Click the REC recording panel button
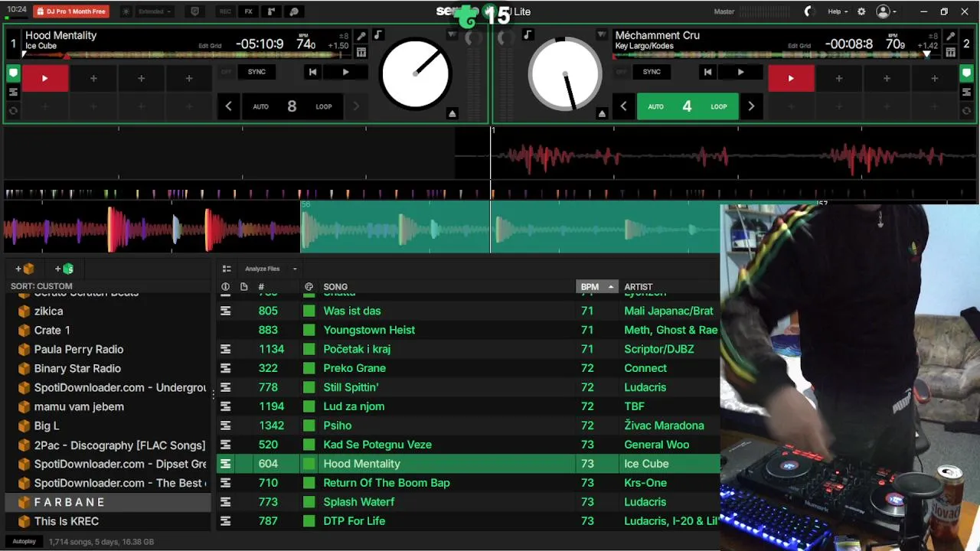The width and height of the screenshot is (980, 551). point(225,11)
